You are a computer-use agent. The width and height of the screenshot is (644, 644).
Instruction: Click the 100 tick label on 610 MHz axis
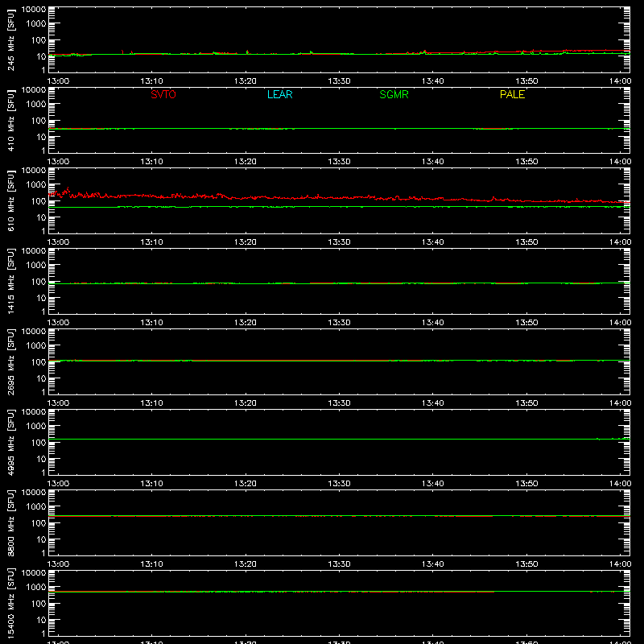(39, 201)
